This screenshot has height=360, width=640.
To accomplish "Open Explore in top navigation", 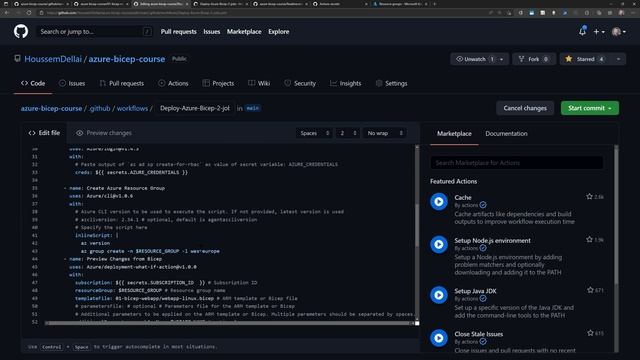I will point(278,31).
